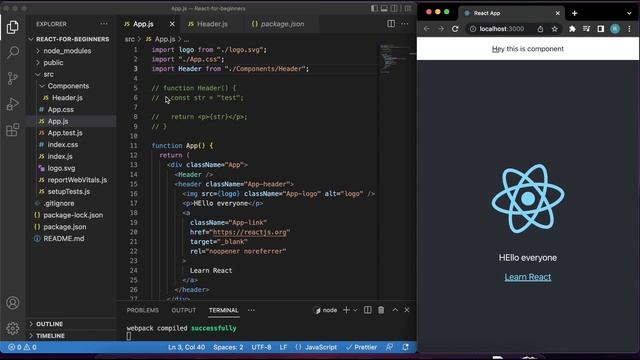Maximize the terminal panel size
This screenshot has width=640, height=360.
coord(395,310)
